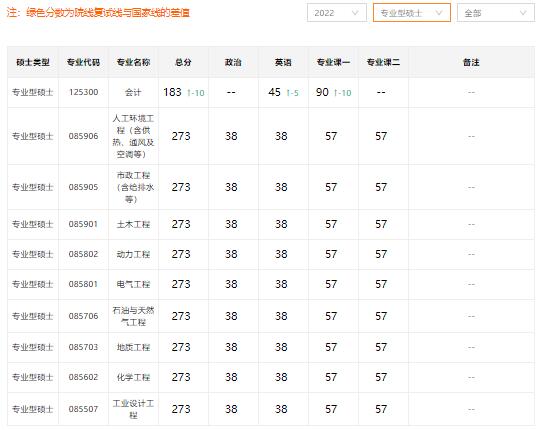Click the 英语 column header
The width and height of the screenshot is (540, 430).
pos(283,62)
